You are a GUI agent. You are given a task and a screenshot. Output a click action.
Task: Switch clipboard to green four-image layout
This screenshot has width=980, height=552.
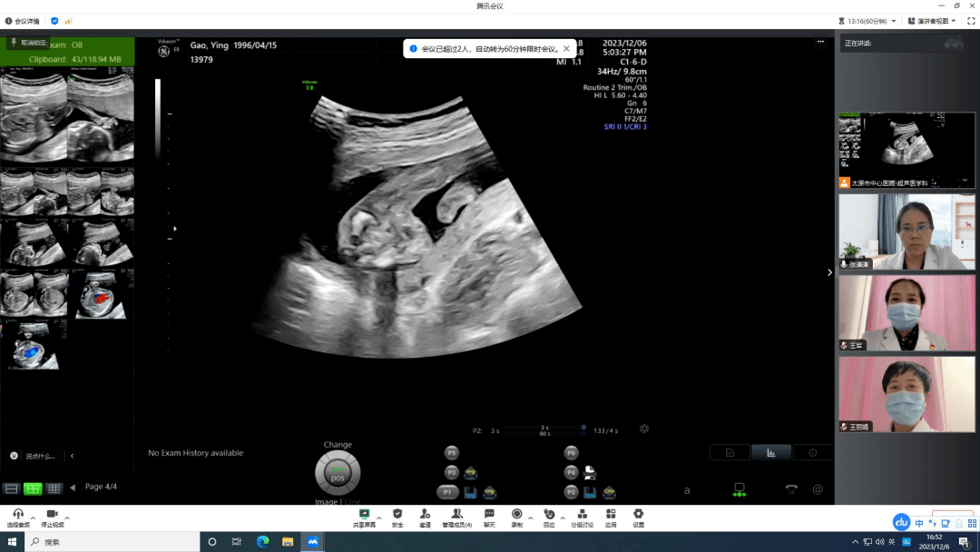pos(33,488)
